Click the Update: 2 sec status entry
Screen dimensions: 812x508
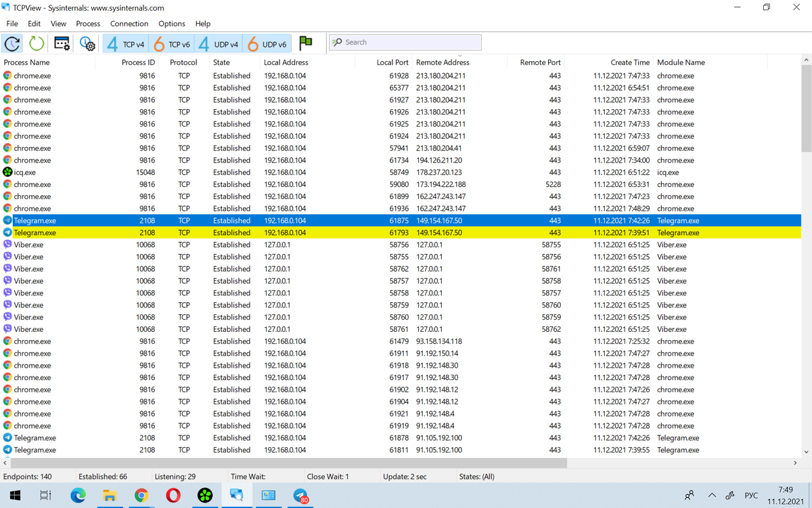405,477
